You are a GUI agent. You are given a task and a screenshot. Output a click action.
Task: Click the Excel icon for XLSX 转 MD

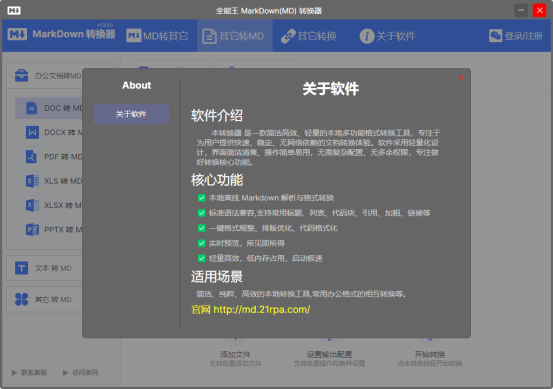[32, 205]
